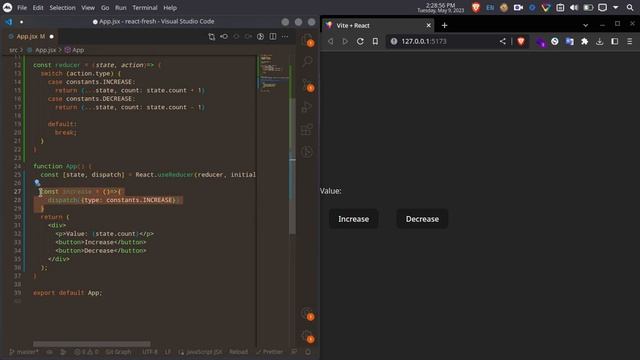
Task: Open Git Graph from status bar
Action: point(118,352)
